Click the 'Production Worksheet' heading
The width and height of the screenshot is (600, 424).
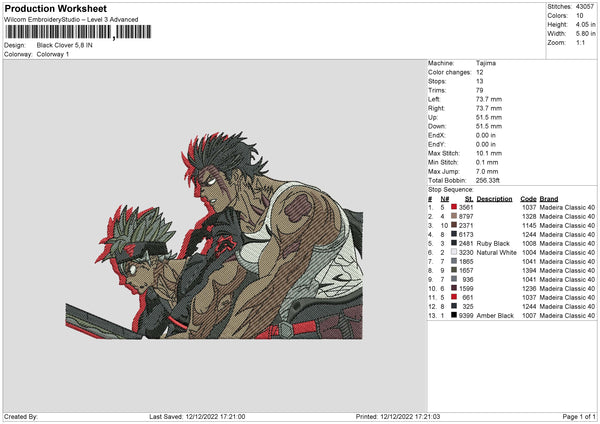pyautogui.click(x=56, y=8)
